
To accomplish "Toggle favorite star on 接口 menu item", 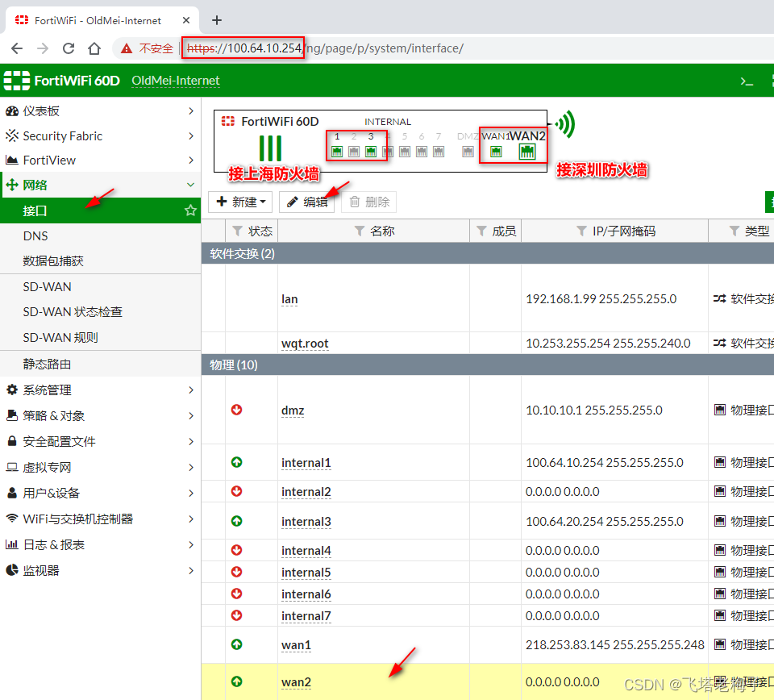I will click(190, 210).
